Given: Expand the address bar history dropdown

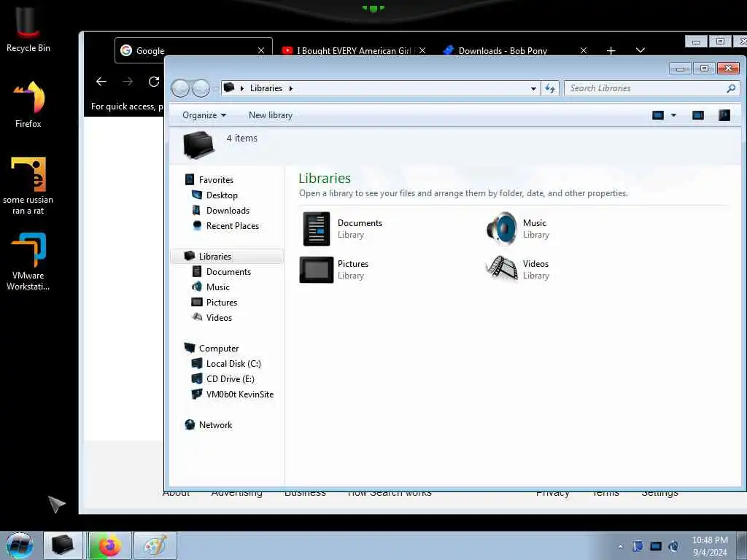Looking at the screenshot, I should pyautogui.click(x=533, y=88).
